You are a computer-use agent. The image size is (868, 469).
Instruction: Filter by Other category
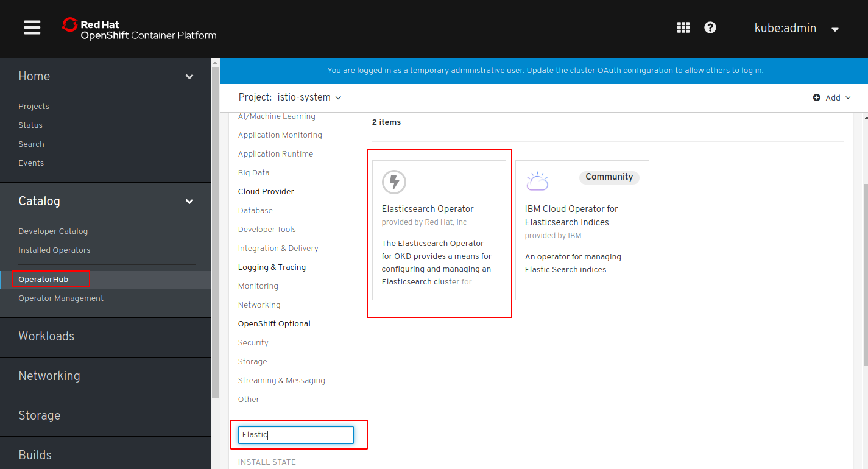[249, 399]
